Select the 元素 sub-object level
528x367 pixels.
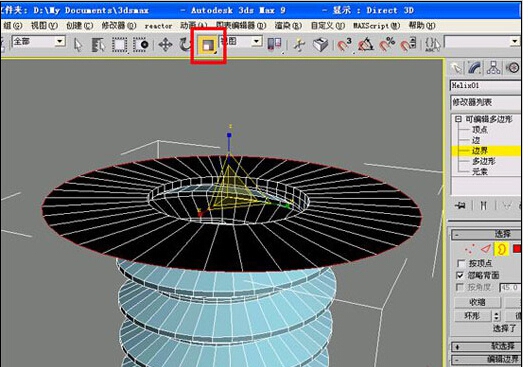[480, 171]
